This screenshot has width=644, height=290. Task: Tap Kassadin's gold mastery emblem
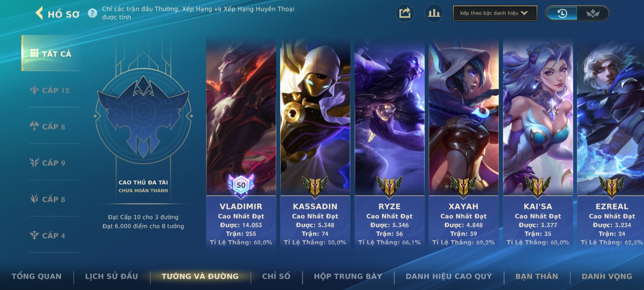pyautogui.click(x=315, y=186)
